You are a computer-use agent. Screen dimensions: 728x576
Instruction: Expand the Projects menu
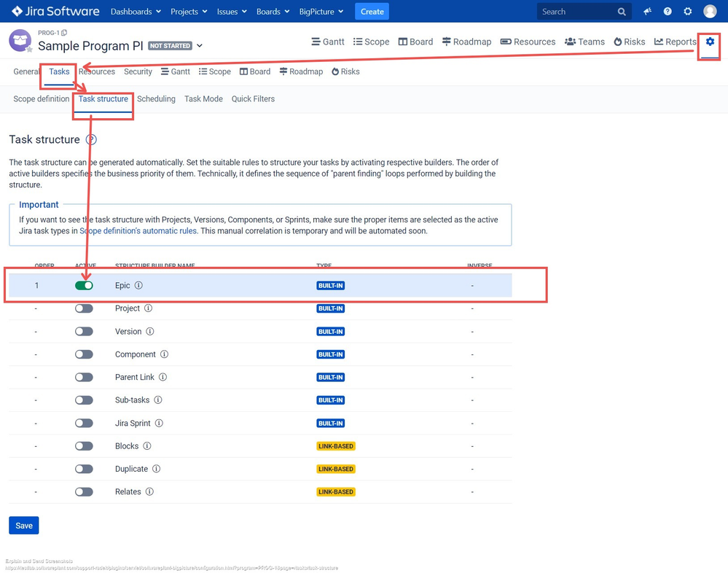189,12
